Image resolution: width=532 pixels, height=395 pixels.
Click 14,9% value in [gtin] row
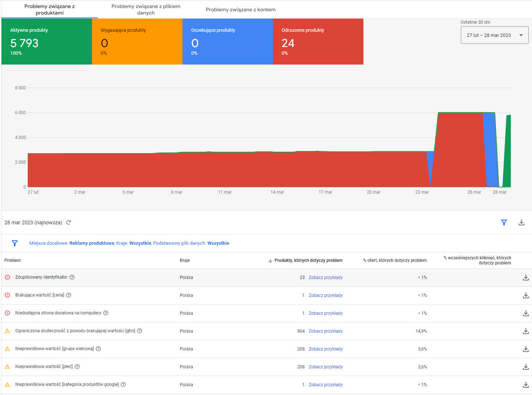(x=421, y=331)
